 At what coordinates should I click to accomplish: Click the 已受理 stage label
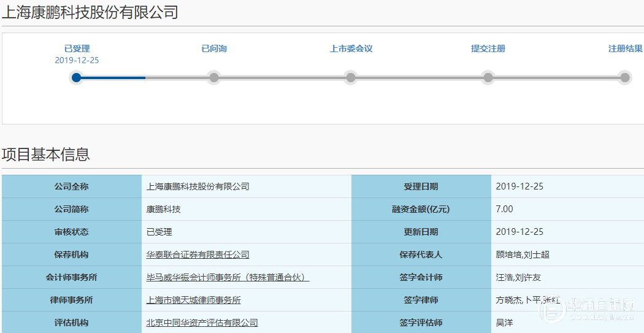point(77,48)
